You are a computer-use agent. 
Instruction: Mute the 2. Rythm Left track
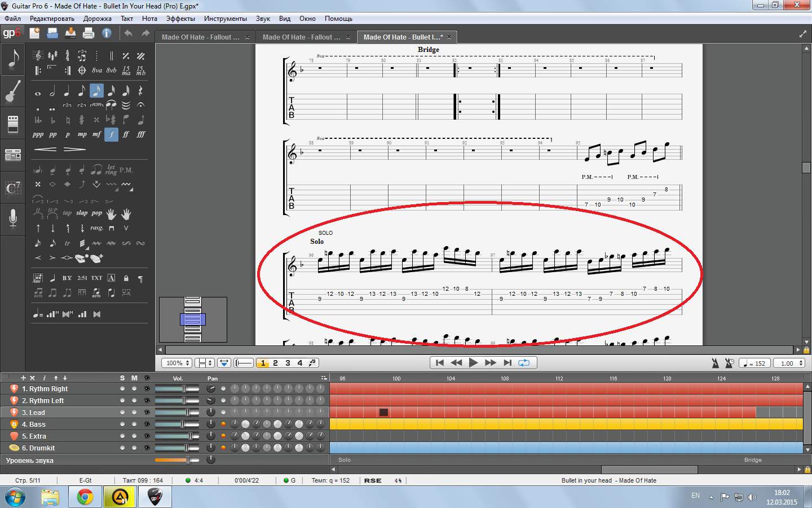(134, 401)
